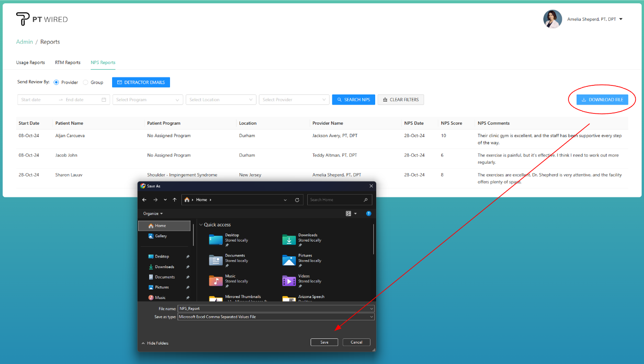Go up one folder level with up arrow

tap(175, 200)
